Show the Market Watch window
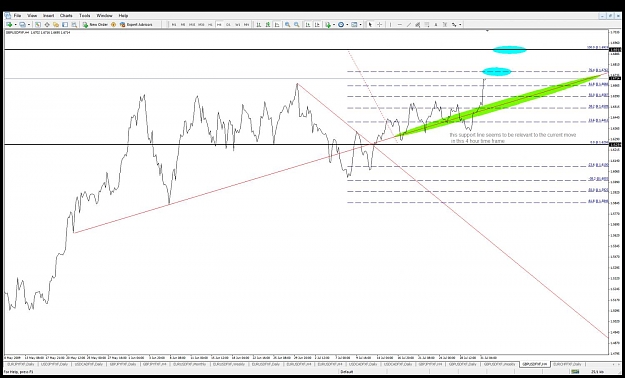This screenshot has height=378, width=625. [38, 25]
